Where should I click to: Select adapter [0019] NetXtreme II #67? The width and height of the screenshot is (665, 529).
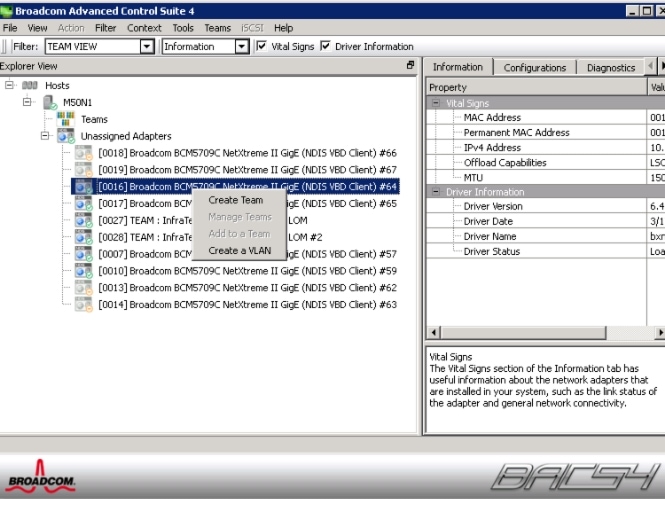coord(247,170)
